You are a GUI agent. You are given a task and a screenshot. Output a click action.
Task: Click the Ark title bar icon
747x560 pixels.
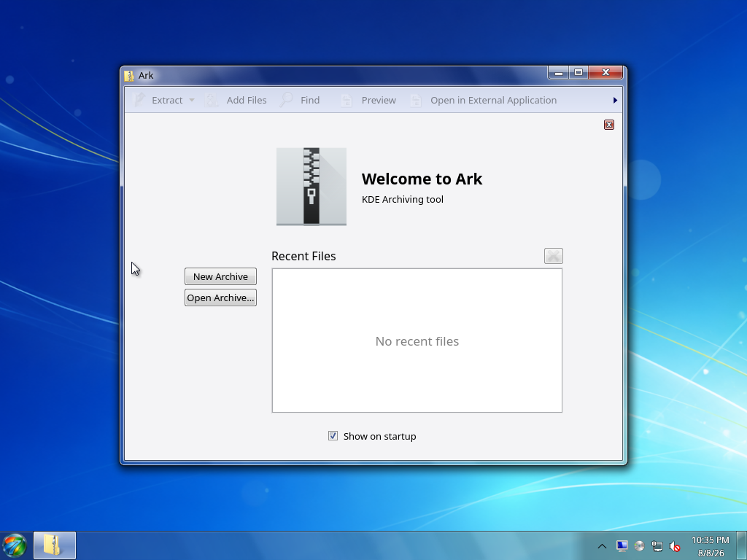(129, 76)
